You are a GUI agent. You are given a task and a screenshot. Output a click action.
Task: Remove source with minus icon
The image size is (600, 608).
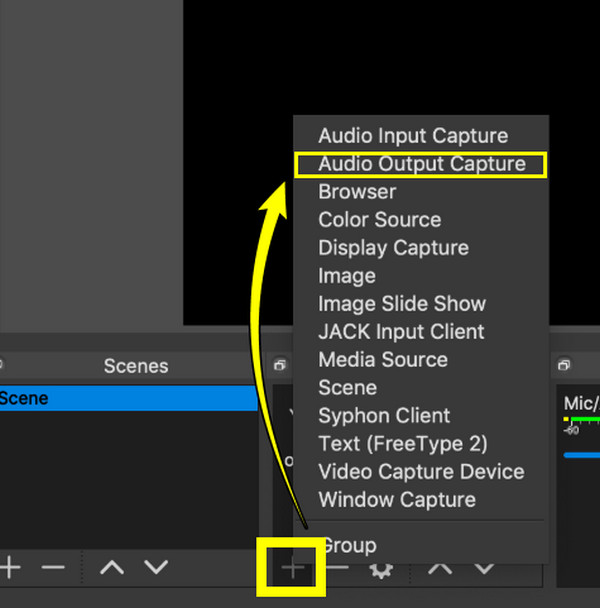pos(337,568)
